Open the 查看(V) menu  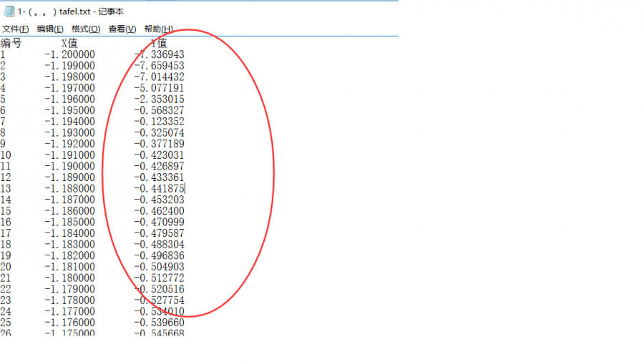click(122, 29)
